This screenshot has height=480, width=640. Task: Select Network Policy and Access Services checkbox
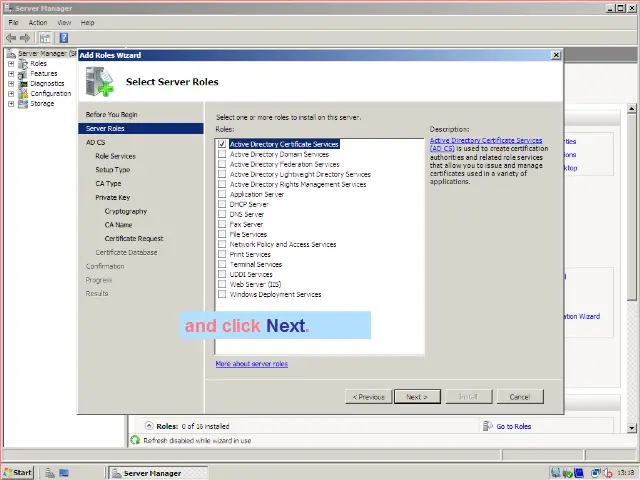click(222, 244)
